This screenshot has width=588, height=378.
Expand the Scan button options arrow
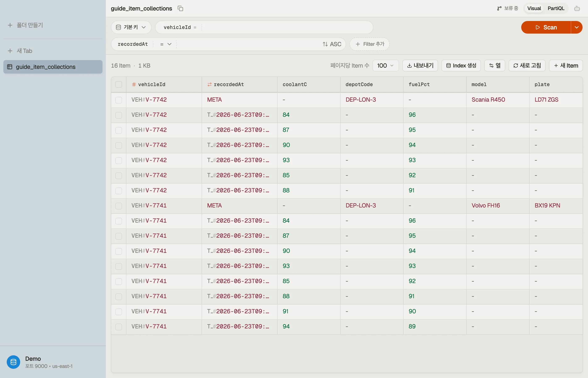(577, 27)
